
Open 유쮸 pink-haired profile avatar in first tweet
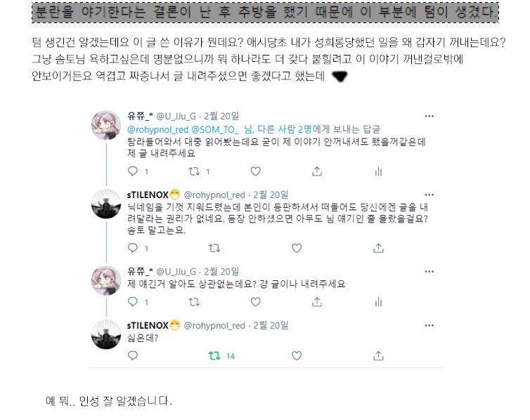pyautogui.click(x=106, y=125)
